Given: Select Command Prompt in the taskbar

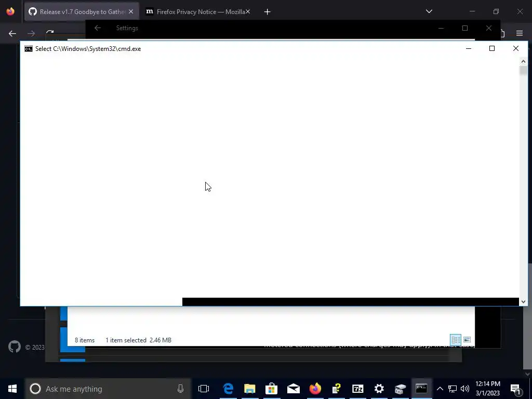Looking at the screenshot, I should [x=421, y=389].
